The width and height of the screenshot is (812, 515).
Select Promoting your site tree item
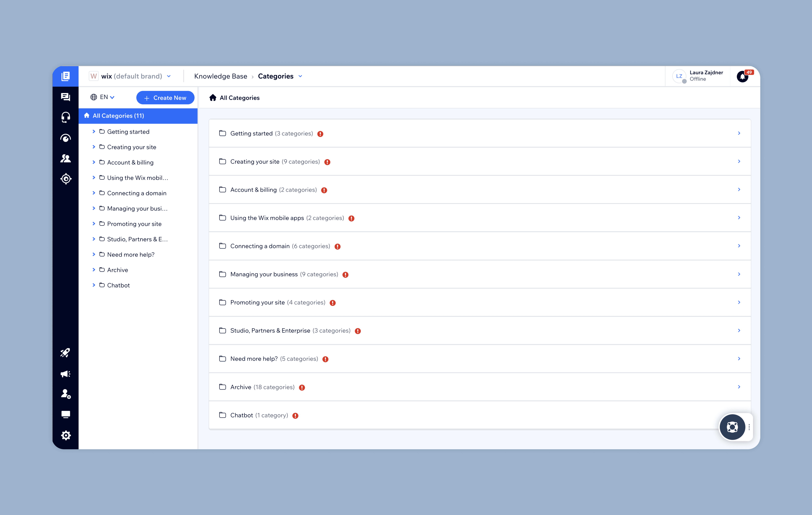[x=134, y=224]
